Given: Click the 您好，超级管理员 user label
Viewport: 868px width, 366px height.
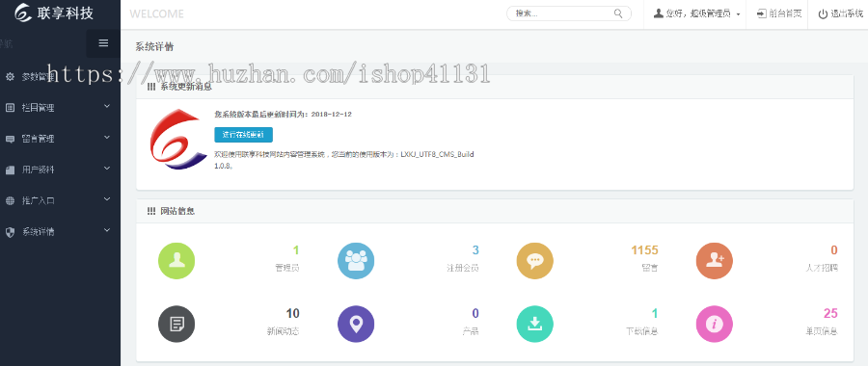Looking at the screenshot, I should [x=698, y=13].
